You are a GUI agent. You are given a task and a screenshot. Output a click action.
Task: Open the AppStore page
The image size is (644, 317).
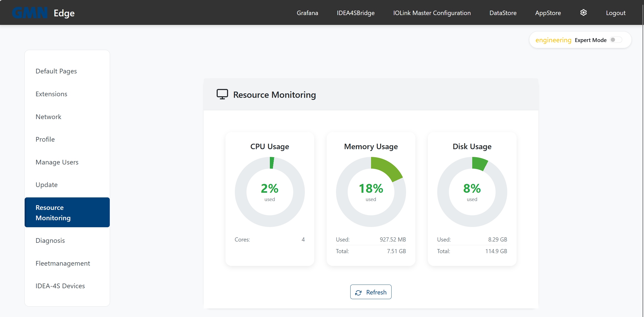click(x=548, y=13)
